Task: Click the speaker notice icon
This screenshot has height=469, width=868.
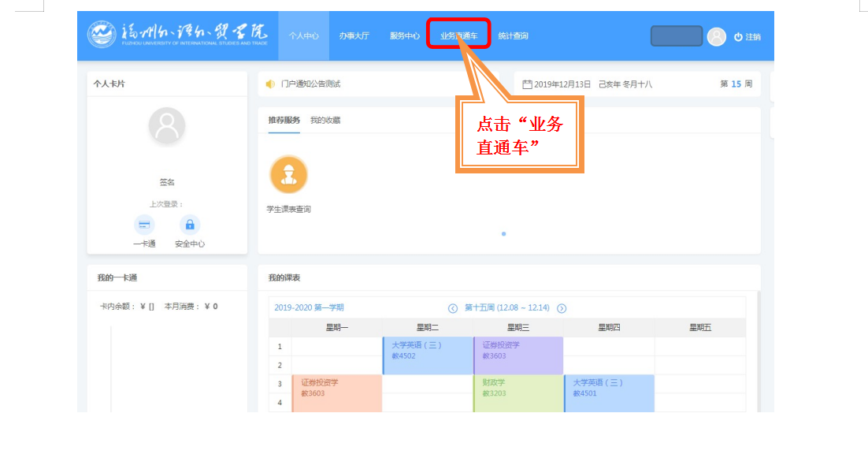Action: coord(270,84)
